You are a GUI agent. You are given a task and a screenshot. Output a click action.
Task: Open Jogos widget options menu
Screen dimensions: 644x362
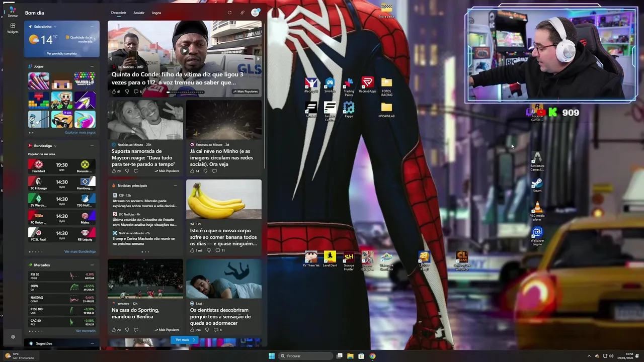(92, 66)
